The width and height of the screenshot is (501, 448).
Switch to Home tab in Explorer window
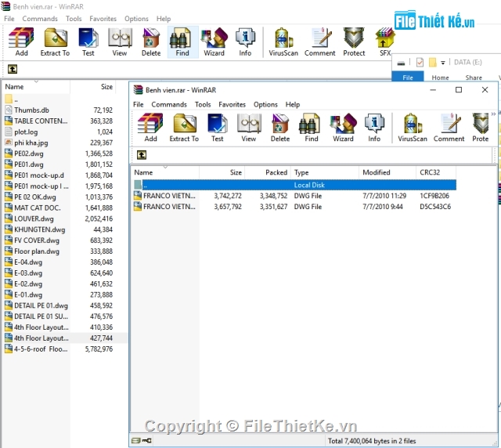(440, 78)
